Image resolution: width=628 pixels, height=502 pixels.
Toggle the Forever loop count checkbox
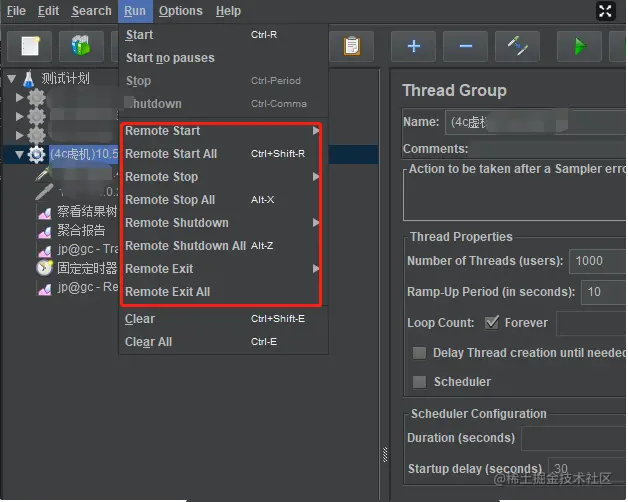(x=492, y=323)
